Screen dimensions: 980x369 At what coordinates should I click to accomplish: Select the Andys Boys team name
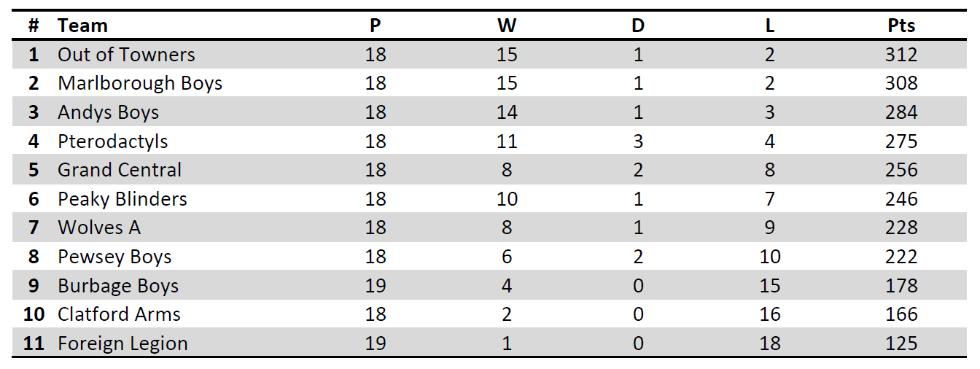(x=108, y=112)
